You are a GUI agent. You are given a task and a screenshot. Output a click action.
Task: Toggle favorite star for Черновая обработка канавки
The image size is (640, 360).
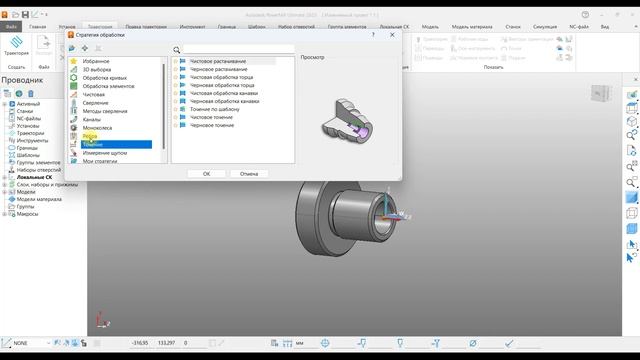click(176, 101)
